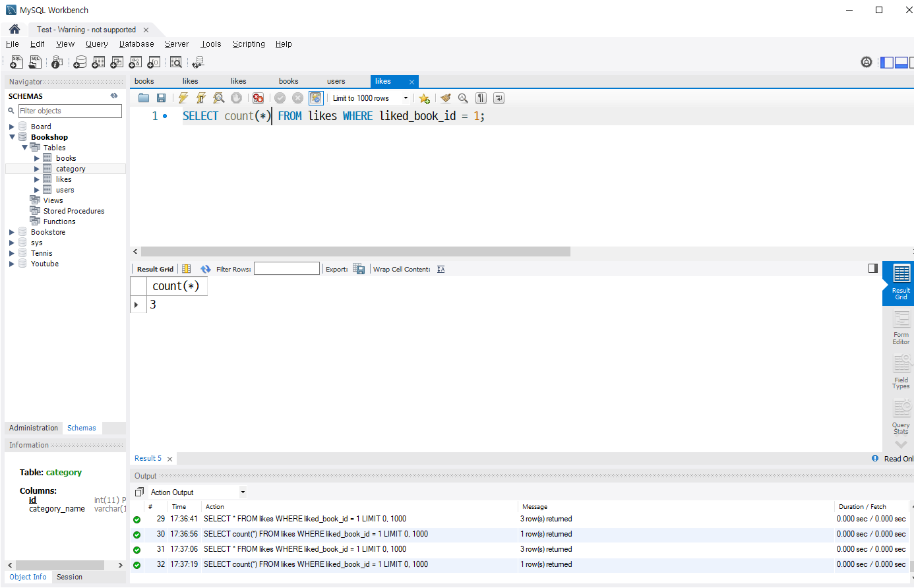Expand the Youtube schema

coord(11,264)
